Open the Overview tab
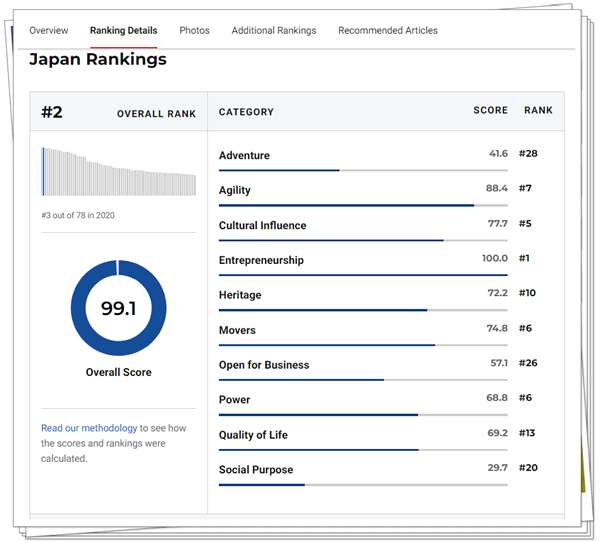600x542 pixels. click(x=49, y=30)
